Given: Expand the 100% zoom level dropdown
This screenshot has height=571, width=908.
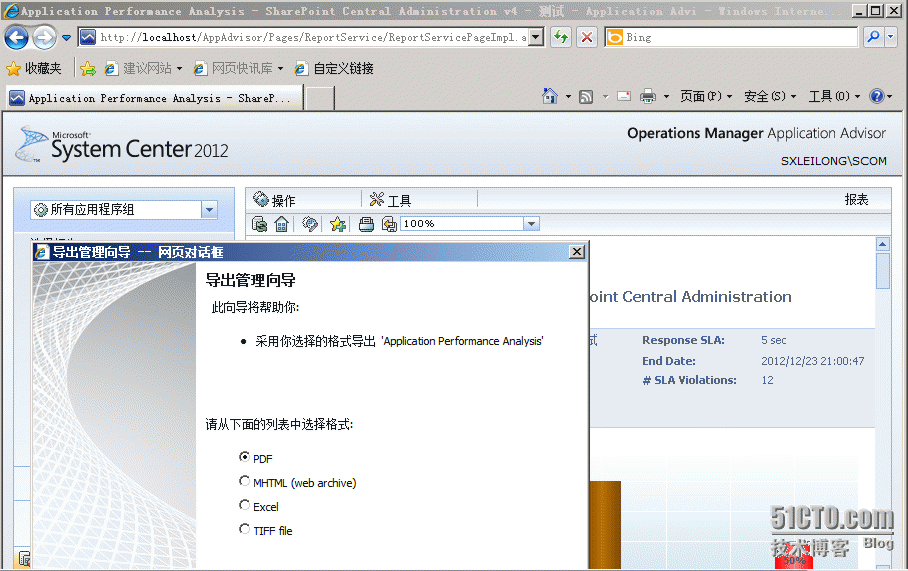Looking at the screenshot, I should coord(531,224).
